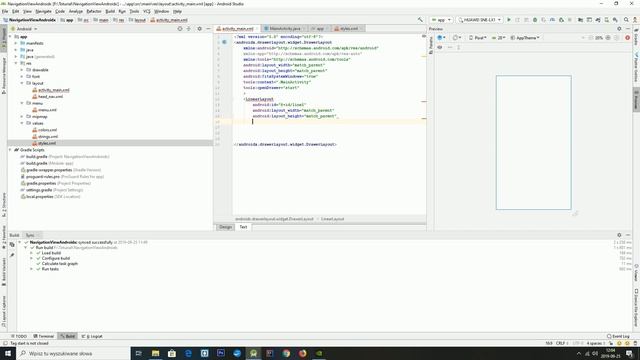Screen dimensions: 640x360
Task: Open Microsoft Edge from the taskbar
Action: [x=188, y=353]
